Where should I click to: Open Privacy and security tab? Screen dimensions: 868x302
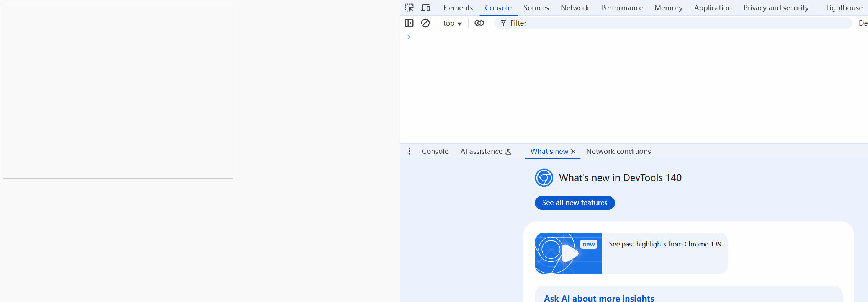776,8
